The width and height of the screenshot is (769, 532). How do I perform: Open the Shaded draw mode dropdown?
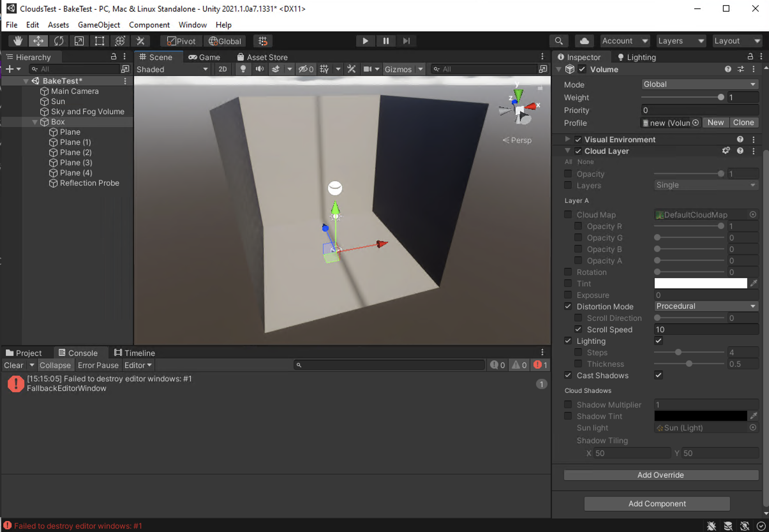(x=172, y=69)
